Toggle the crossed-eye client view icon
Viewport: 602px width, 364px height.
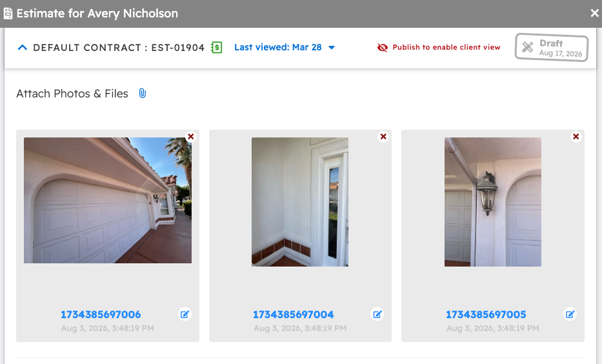click(x=383, y=47)
